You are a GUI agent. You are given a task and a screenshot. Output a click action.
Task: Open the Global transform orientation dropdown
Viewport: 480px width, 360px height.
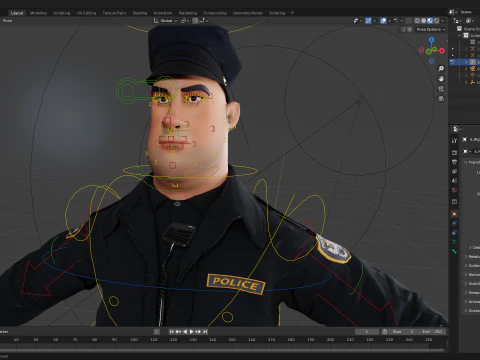tap(166, 21)
